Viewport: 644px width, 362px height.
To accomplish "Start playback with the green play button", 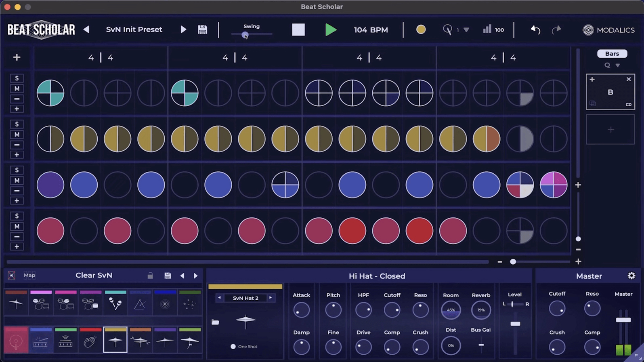I will coord(330,29).
